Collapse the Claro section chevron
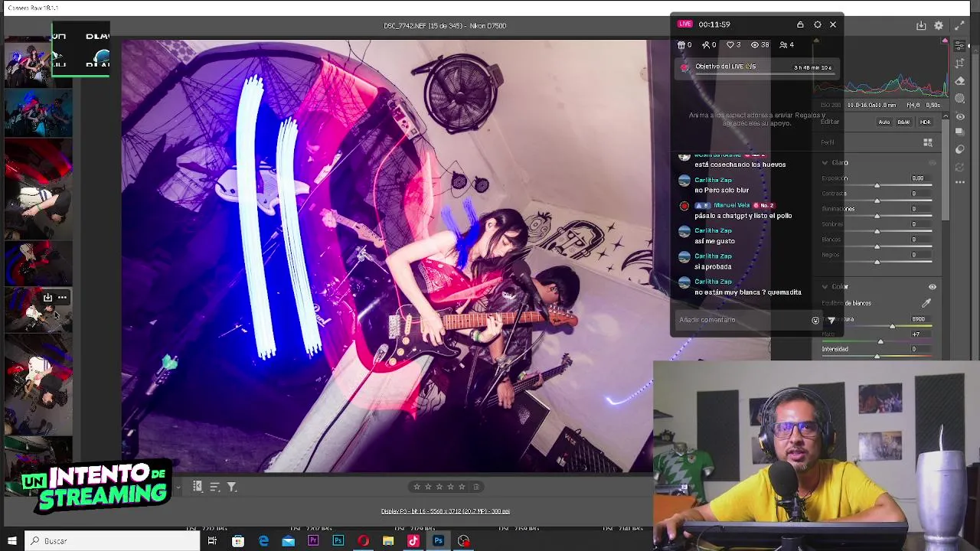 825,162
